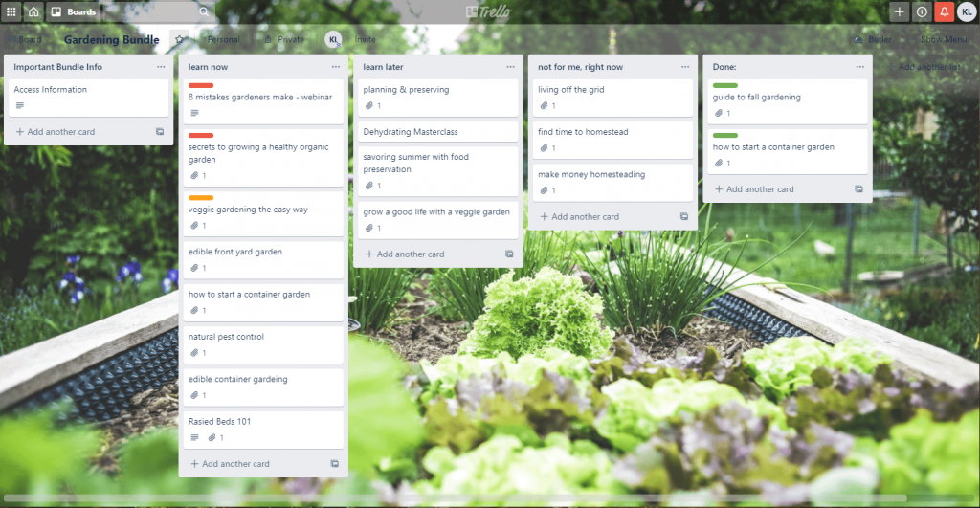Viewport: 980px width, 508px height.
Task: Add another card to Important Bundle Info
Action: click(x=55, y=132)
